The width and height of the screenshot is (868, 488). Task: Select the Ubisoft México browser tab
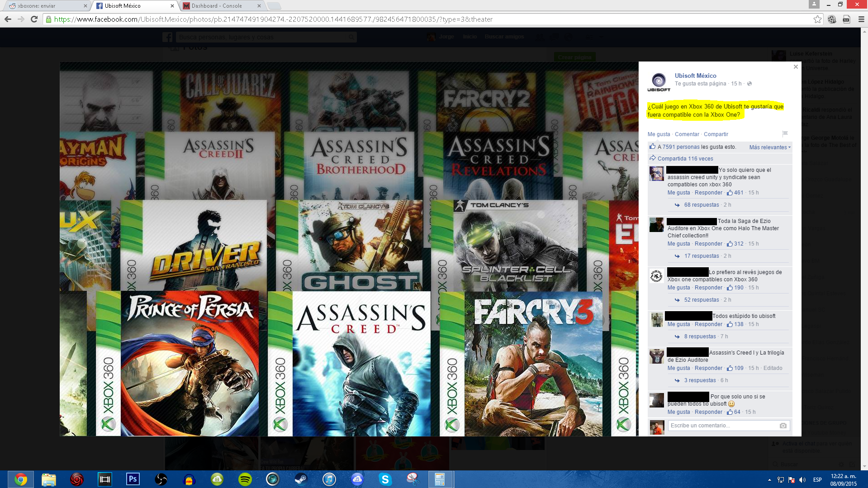point(134,6)
